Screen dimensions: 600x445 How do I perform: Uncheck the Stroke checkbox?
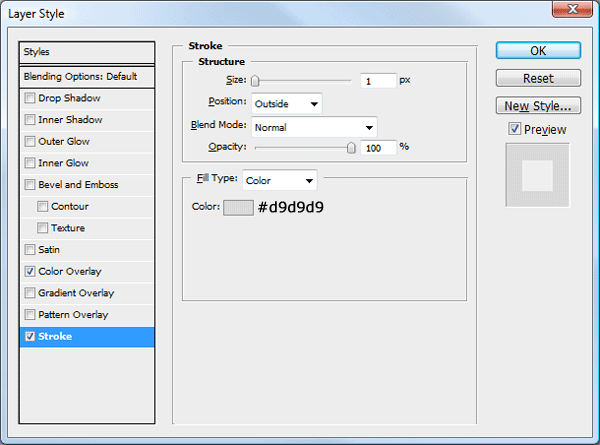click(30, 336)
